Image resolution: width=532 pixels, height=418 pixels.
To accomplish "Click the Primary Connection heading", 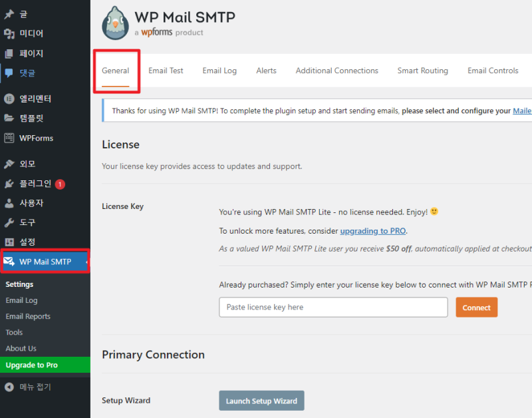I will [x=153, y=355].
